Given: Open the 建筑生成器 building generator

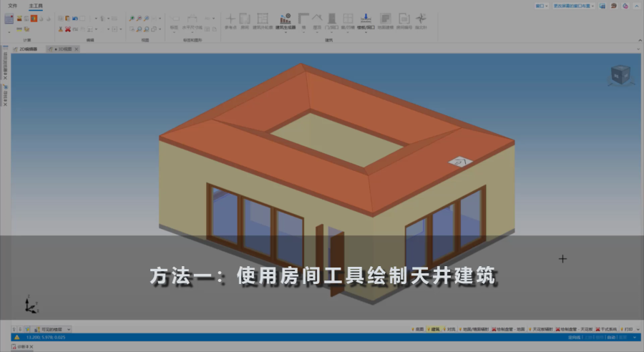Looking at the screenshot, I should click(x=284, y=21).
